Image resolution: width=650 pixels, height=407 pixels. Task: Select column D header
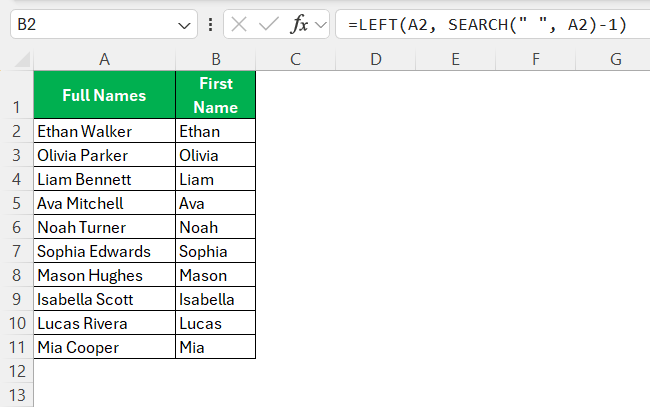[376, 59]
